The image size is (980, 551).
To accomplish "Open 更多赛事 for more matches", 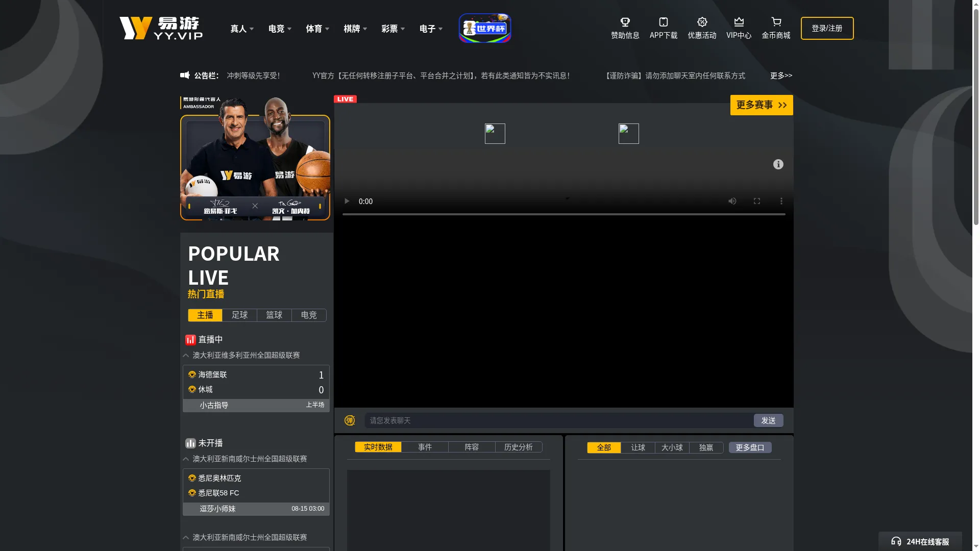I will click(762, 105).
